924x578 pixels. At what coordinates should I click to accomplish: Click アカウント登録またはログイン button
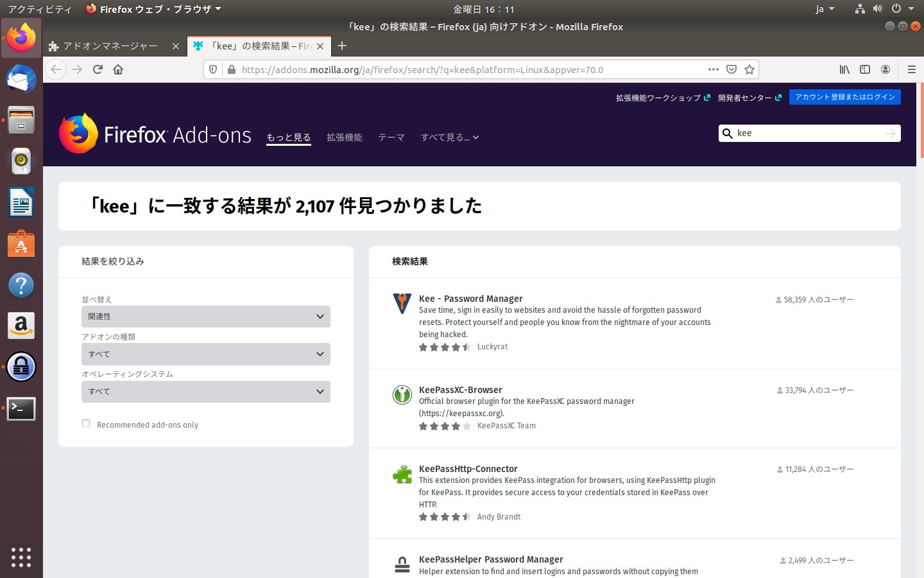click(845, 97)
